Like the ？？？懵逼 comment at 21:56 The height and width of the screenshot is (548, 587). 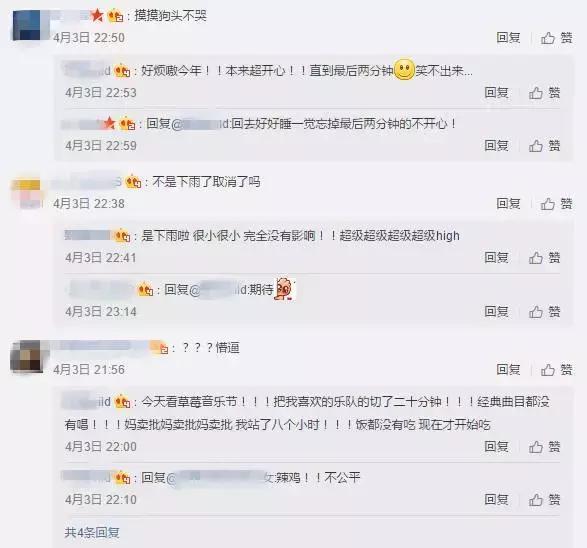pos(556,370)
